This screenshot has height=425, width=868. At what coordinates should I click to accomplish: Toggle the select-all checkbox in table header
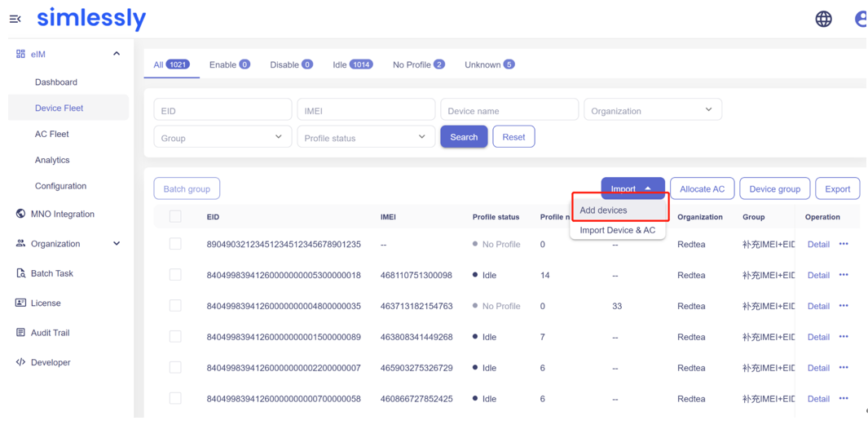tap(175, 217)
